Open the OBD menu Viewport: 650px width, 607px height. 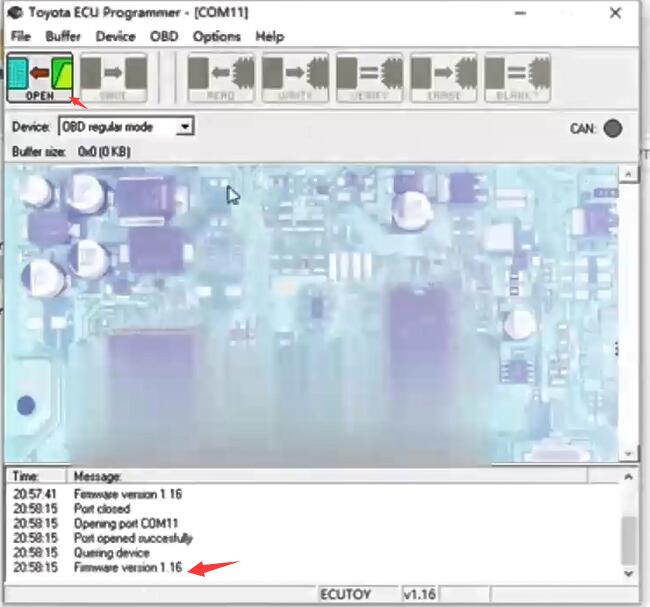pos(164,36)
